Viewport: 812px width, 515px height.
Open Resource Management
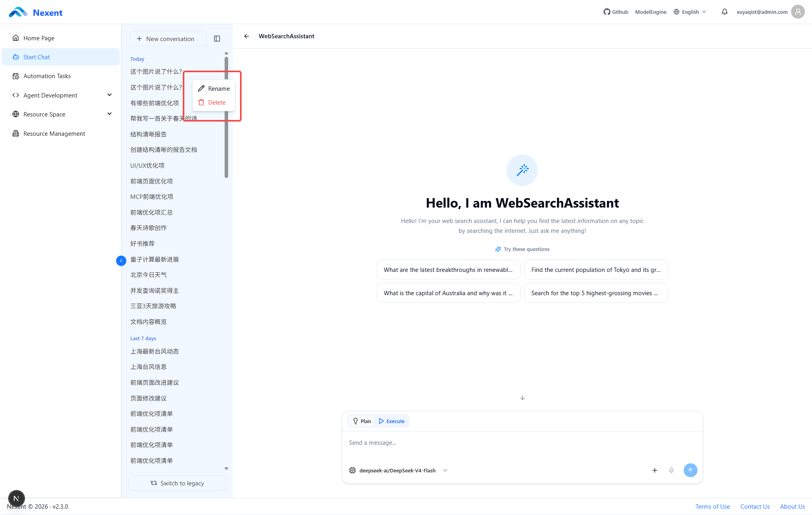click(x=60, y=133)
